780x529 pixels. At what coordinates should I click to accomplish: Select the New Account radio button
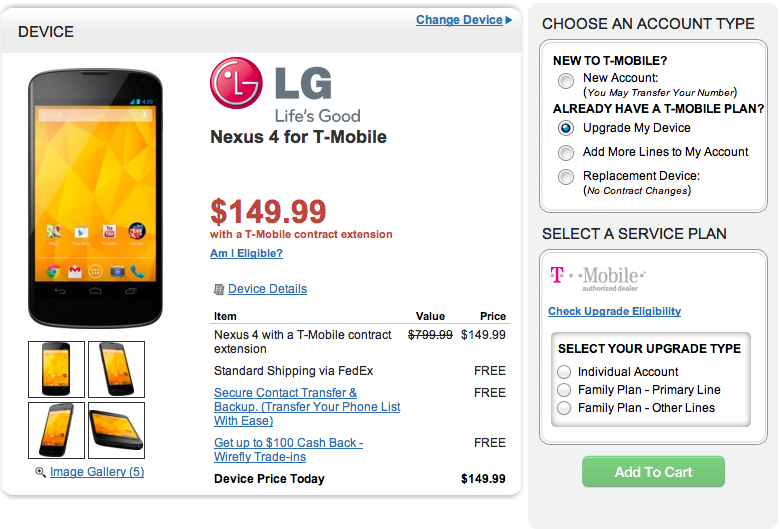[566, 80]
